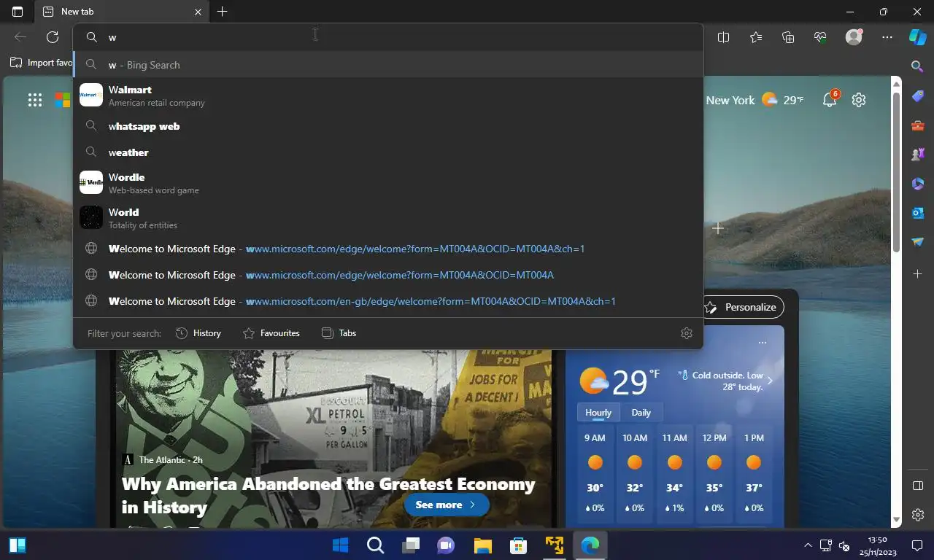The width and height of the screenshot is (934, 560).
Task: Open the profile avatar menu
Action: tap(854, 37)
